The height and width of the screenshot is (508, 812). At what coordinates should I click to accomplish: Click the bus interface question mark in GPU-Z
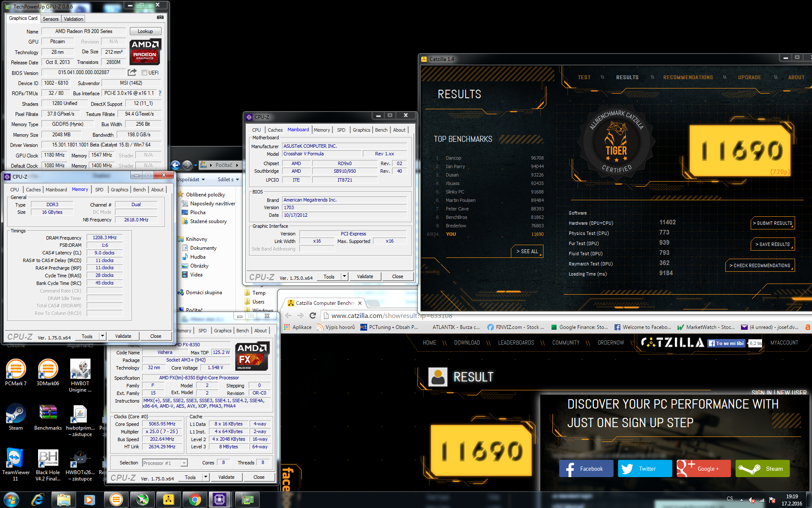pos(160,93)
